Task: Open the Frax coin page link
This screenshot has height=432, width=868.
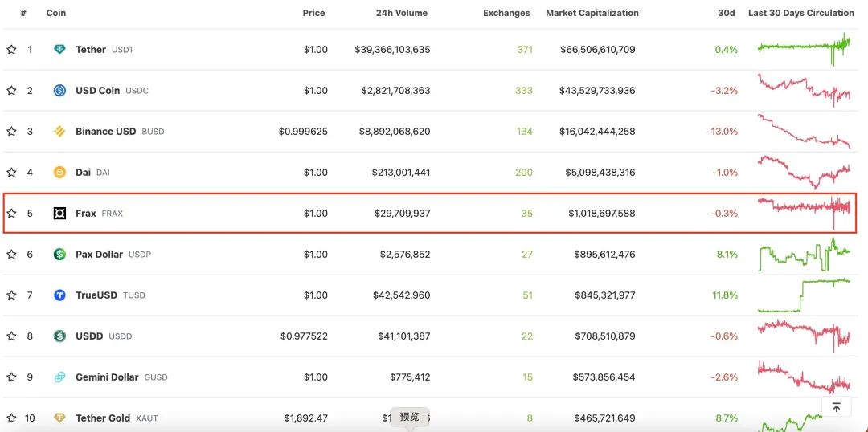Action: [86, 214]
